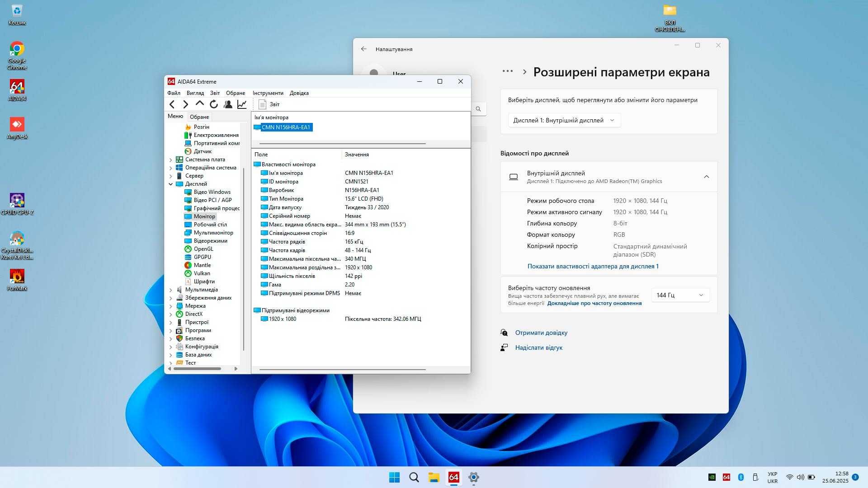Select Відео PCI / AGP item
This screenshot has height=488, width=868.
point(208,200)
